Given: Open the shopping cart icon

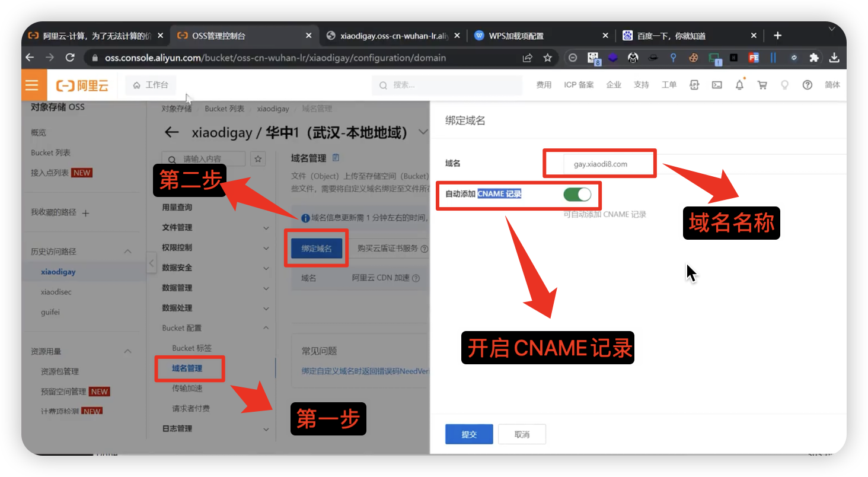Looking at the screenshot, I should point(762,85).
